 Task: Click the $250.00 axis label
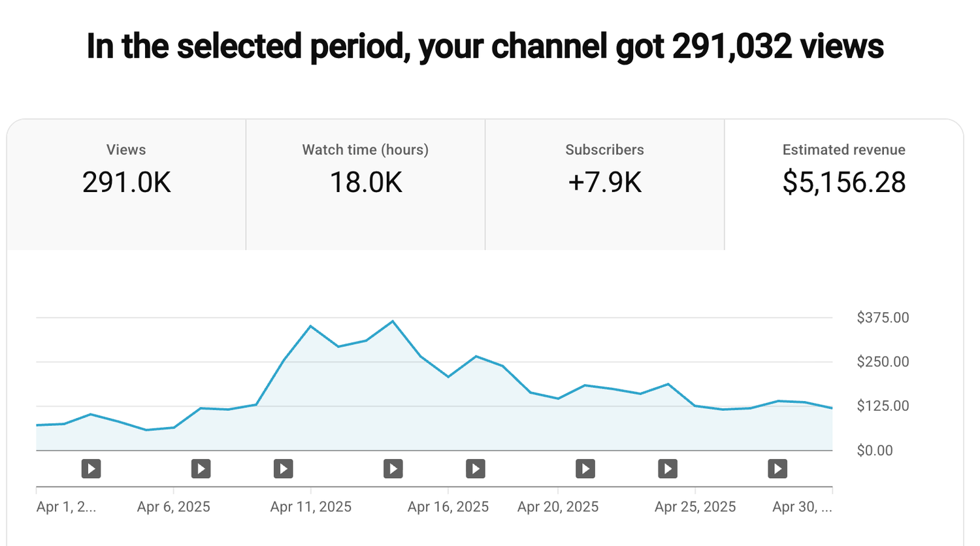point(883,362)
